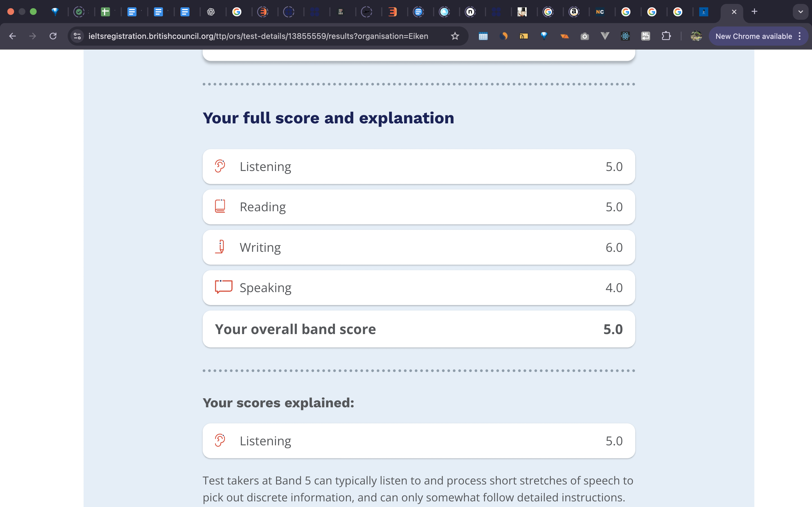Click the React developer tools extension icon
The image size is (812, 507).
[625, 36]
